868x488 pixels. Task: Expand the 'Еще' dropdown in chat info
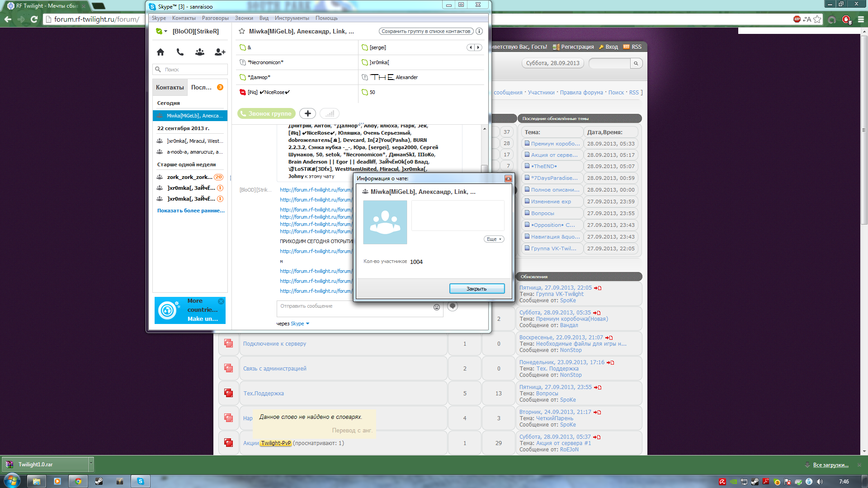coord(494,239)
